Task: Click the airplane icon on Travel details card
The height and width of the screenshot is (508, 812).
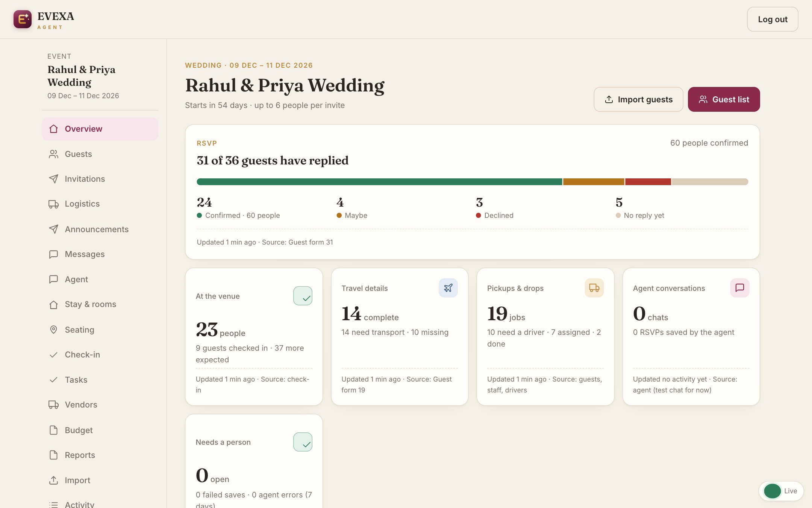Action: point(448,288)
